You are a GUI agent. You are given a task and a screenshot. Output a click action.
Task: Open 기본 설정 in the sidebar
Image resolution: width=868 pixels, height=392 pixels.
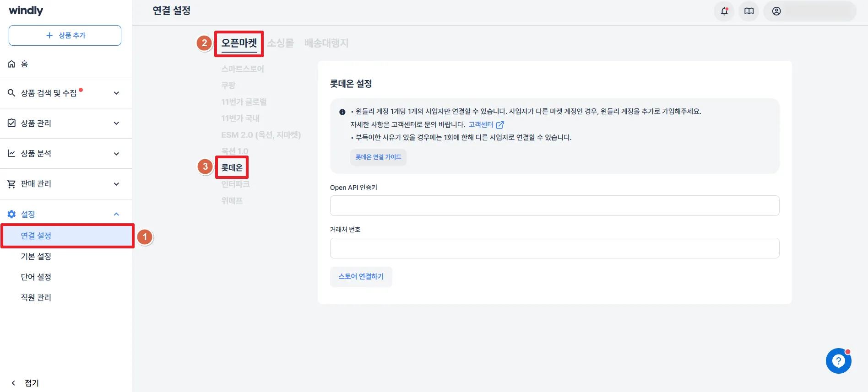[36, 256]
